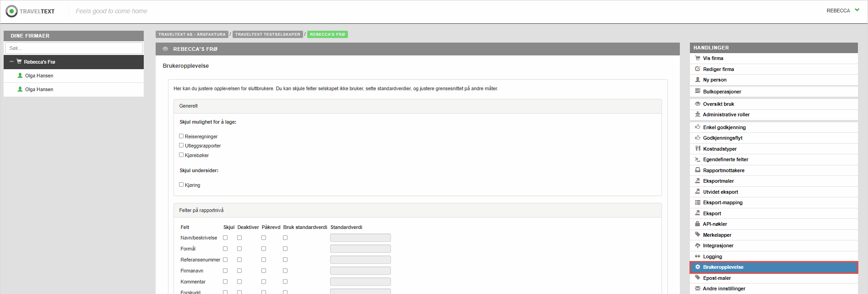
Task: Enable the Reiseregninger checkbox
Action: click(181, 136)
